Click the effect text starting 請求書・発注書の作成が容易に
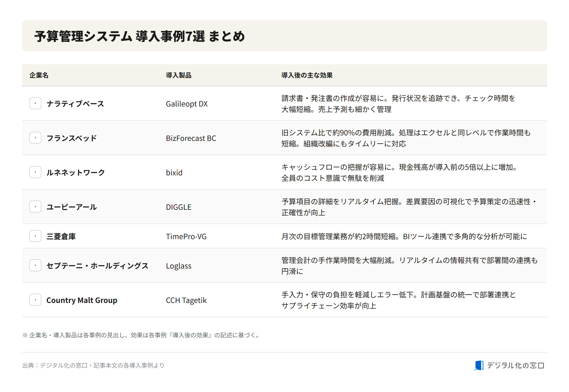 point(398,104)
